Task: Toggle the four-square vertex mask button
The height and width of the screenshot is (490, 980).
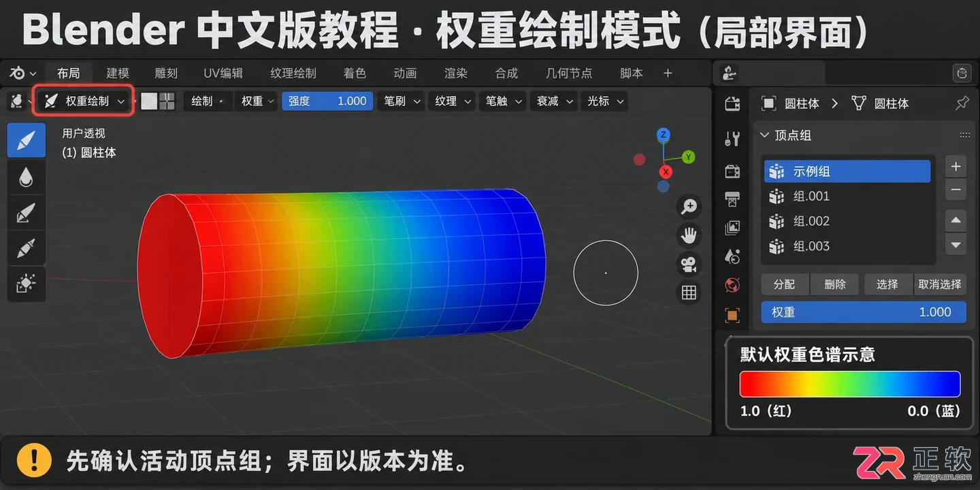Action: pos(167,101)
